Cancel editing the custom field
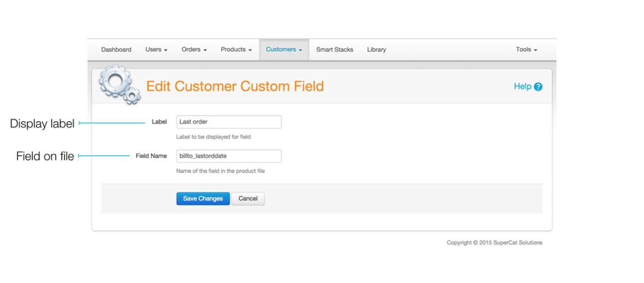Image resolution: width=644 pixels, height=283 pixels. coord(248,198)
